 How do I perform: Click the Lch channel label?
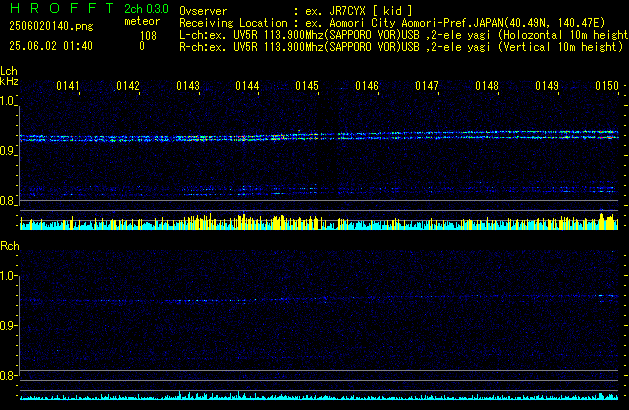(9, 71)
